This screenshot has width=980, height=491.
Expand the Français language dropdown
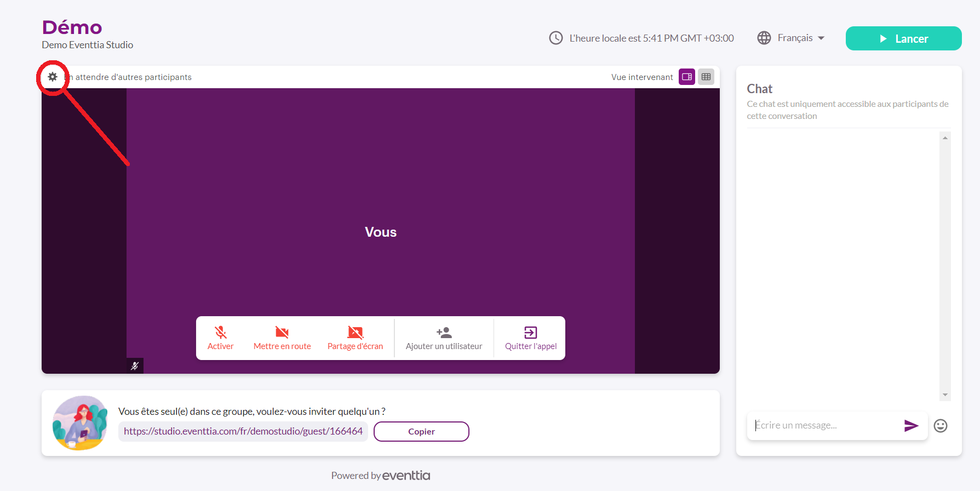pyautogui.click(x=795, y=38)
